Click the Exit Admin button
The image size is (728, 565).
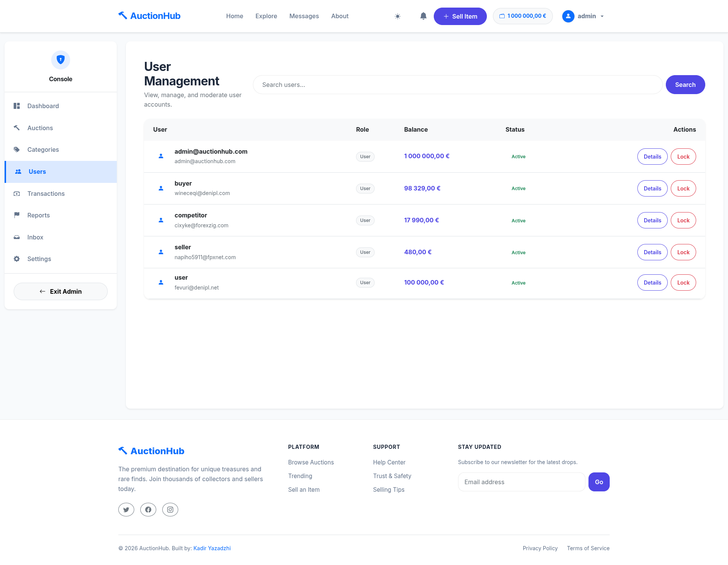click(x=61, y=291)
